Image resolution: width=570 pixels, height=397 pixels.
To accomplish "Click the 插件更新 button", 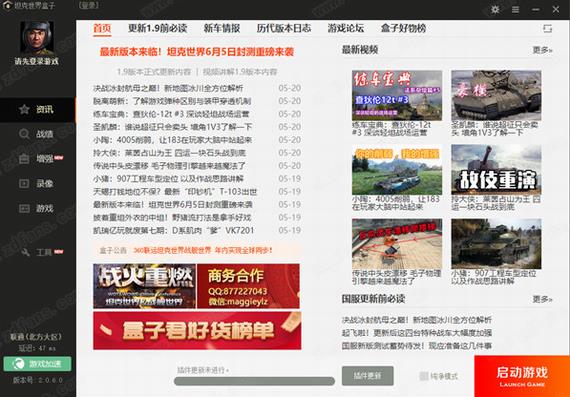I will click(x=368, y=376).
